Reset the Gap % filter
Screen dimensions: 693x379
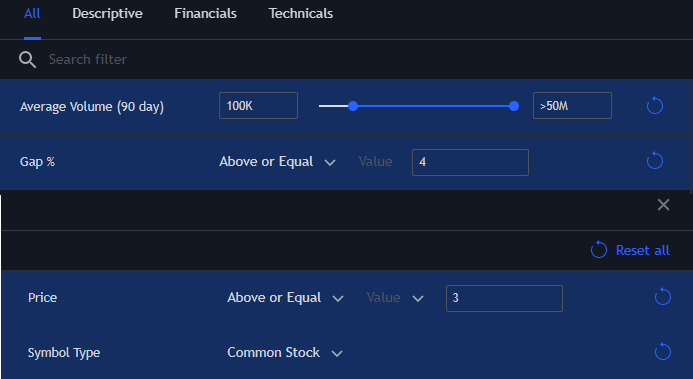click(655, 161)
